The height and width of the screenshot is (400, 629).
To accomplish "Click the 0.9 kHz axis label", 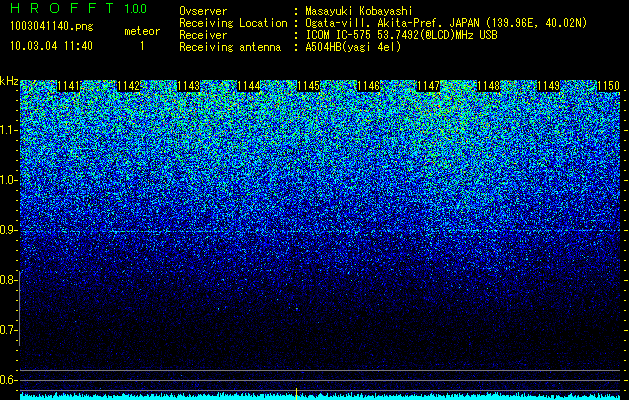I will pos(9,230).
